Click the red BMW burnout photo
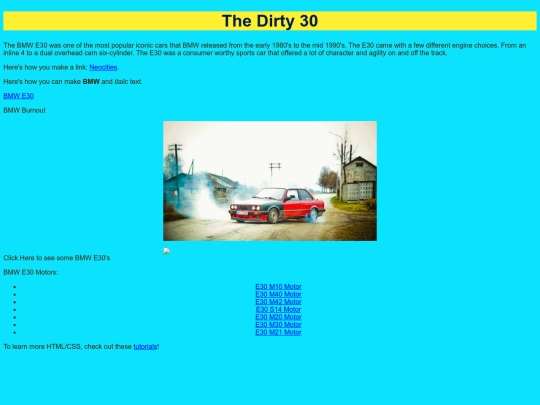The image size is (540, 405). (x=270, y=181)
